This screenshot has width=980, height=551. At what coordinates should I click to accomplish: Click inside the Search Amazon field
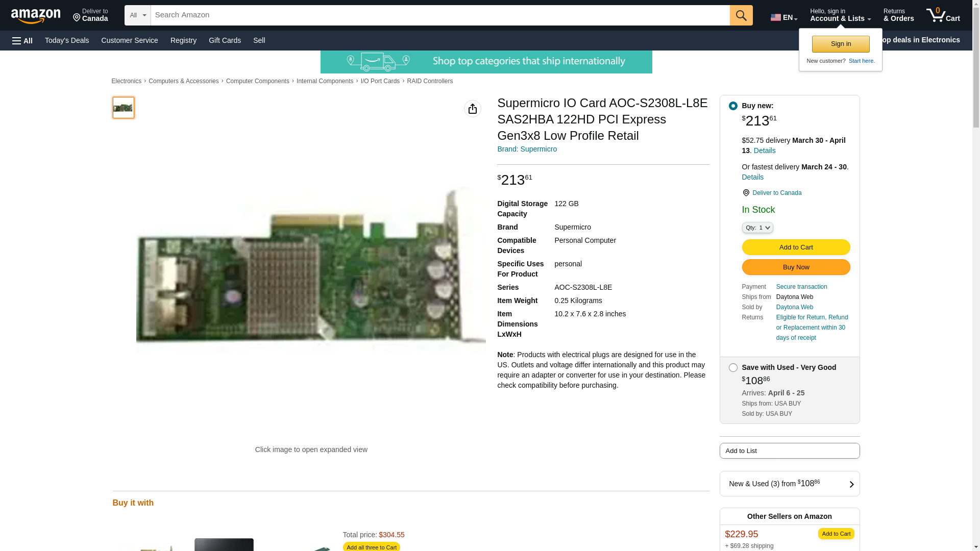point(439,15)
